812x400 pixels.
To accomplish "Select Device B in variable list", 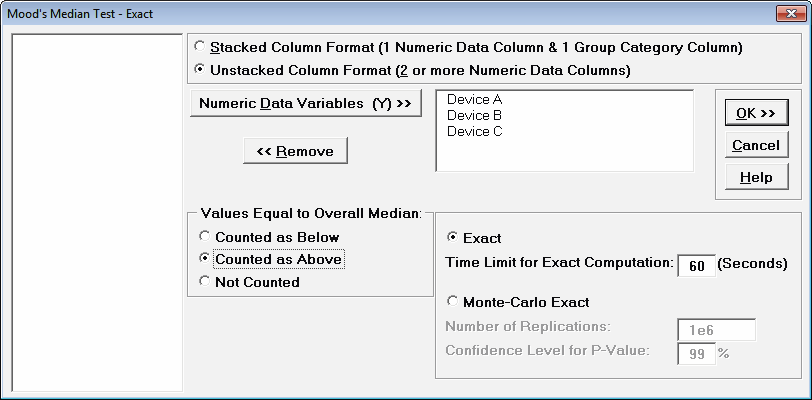I will point(474,115).
